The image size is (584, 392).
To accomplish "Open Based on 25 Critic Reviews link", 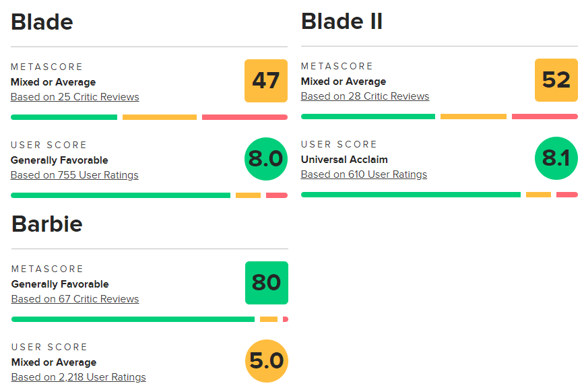I will (x=75, y=97).
